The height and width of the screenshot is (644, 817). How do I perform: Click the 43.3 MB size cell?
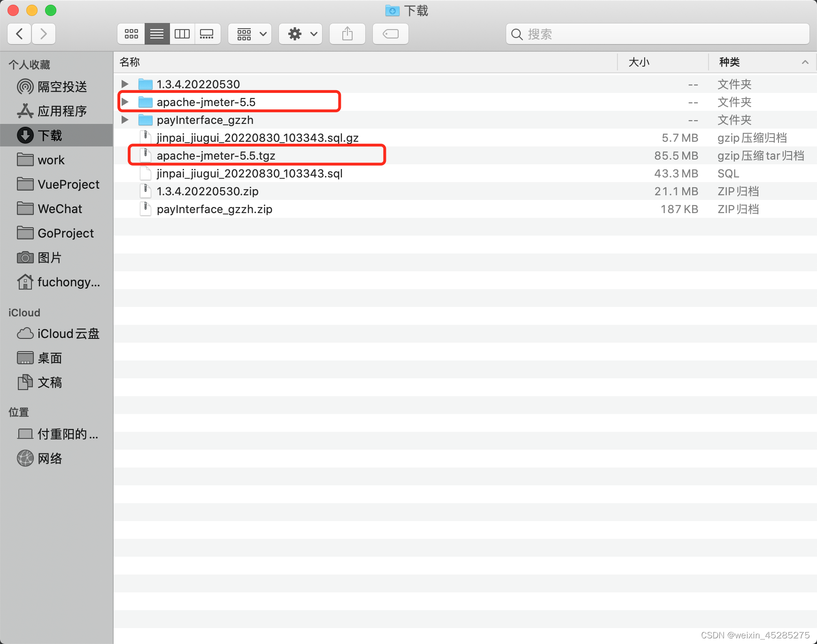coord(676,173)
